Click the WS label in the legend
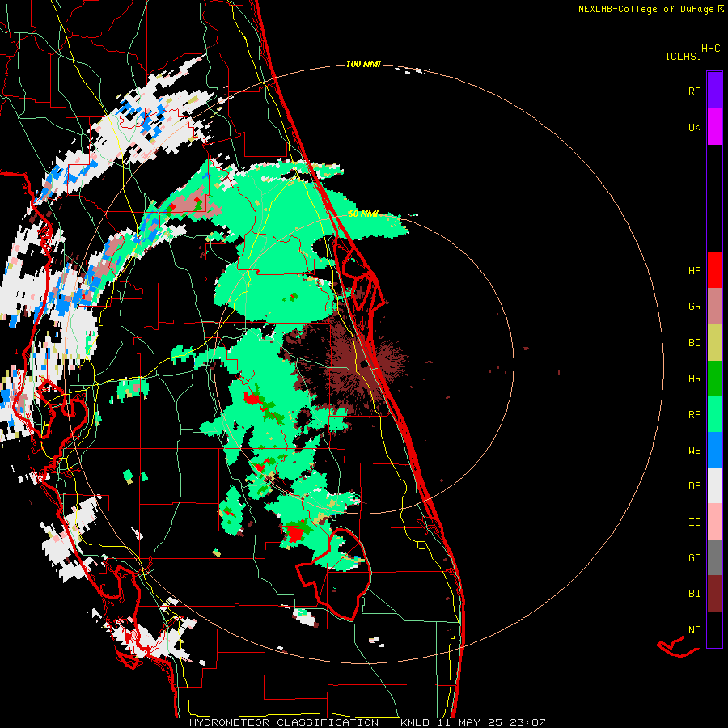Viewport: 728px width, 728px height. (694, 450)
